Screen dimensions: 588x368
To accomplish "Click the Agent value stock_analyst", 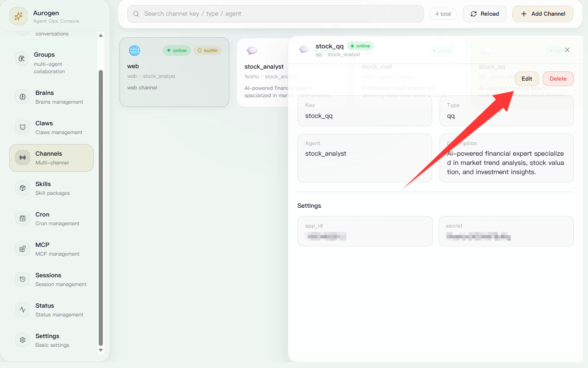I will pos(326,153).
